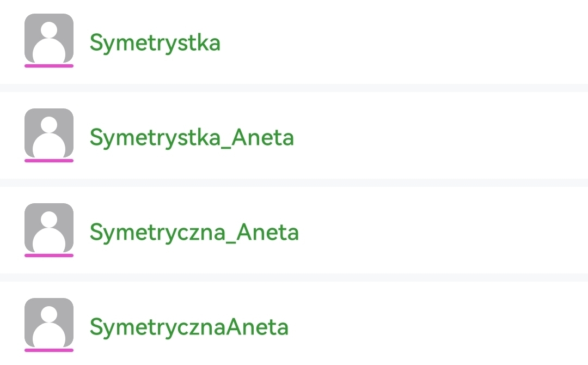Click blank space right of SymetrycznaAneta
Image resolution: width=588 pixels, height=365 pixels.
pos(436,327)
